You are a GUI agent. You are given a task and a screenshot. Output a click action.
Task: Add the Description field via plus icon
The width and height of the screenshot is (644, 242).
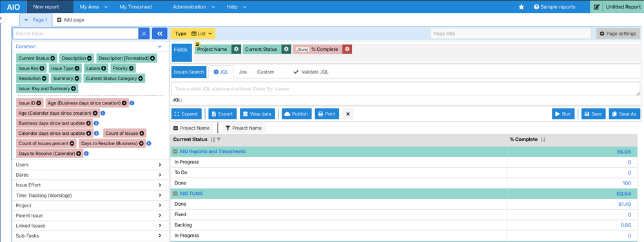click(90, 58)
